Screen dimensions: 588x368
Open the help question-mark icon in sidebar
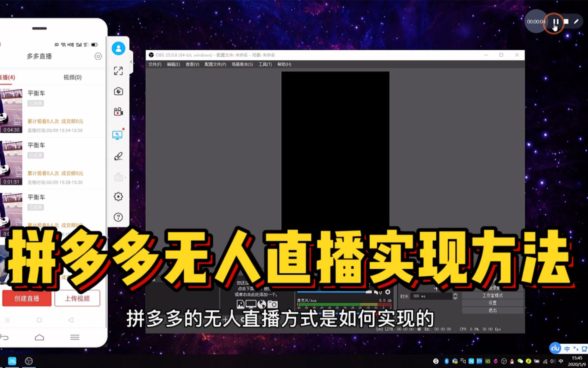tap(118, 217)
